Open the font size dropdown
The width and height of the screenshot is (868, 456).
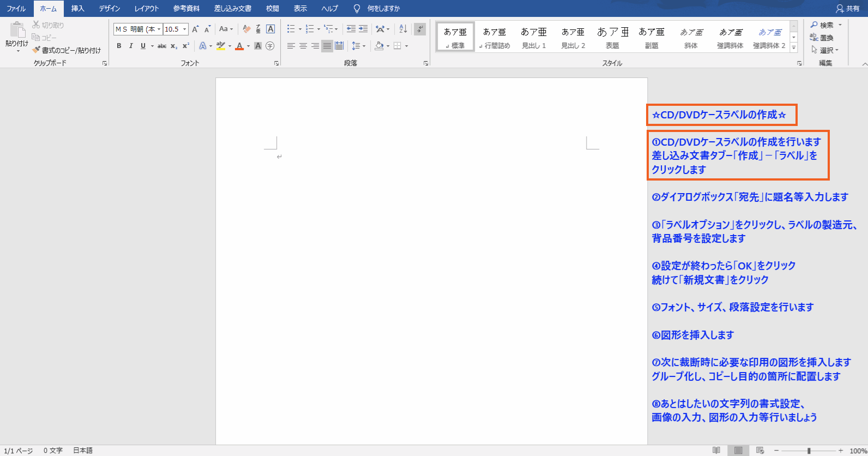[x=185, y=29]
